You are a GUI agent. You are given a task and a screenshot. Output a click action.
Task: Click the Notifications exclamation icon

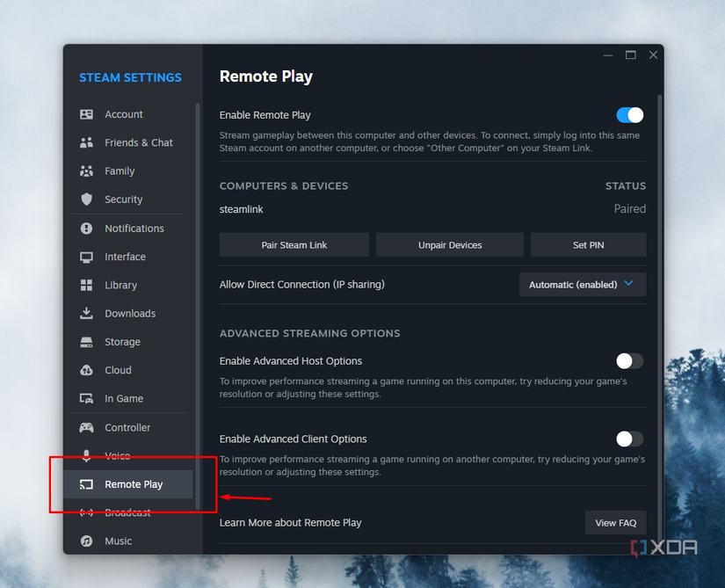[x=86, y=229]
